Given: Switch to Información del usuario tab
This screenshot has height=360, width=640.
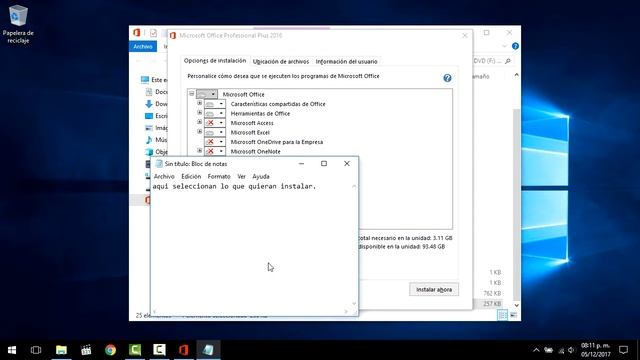Looking at the screenshot, I should tap(347, 62).
